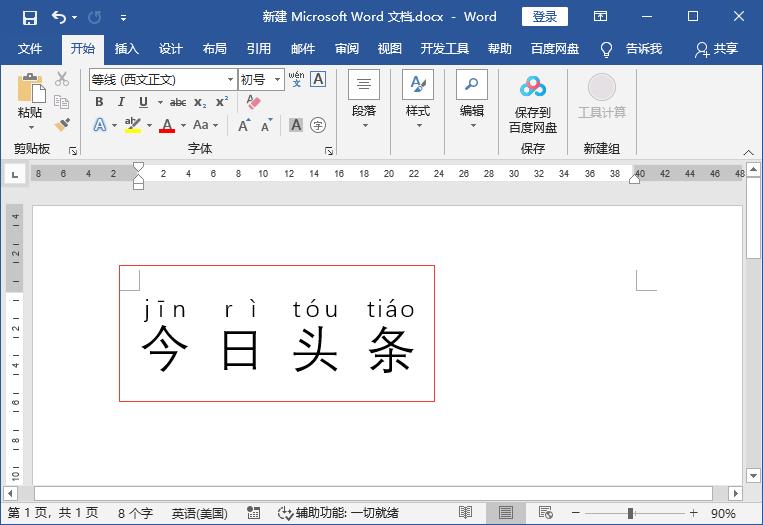Open font color dropdown arrow
The image size is (763, 525).
click(183, 126)
